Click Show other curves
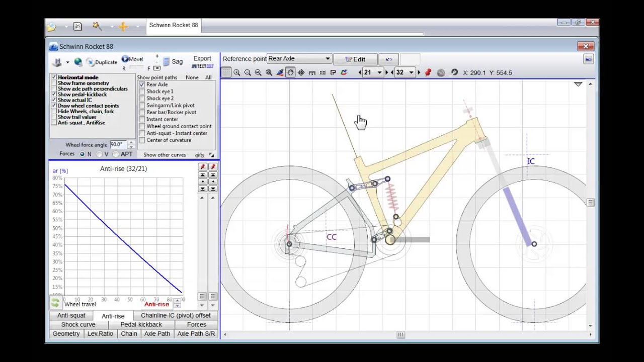Image resolution: width=644 pixels, height=362 pixels. point(165,155)
